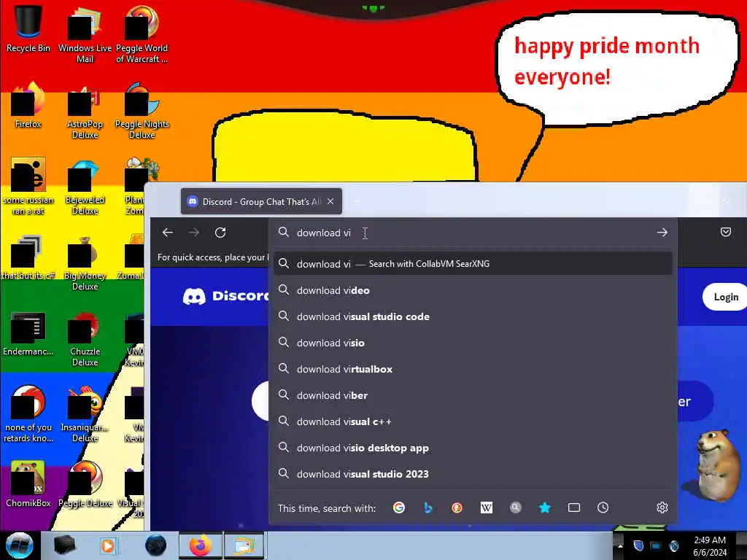Go back in Firefox
Image resolution: width=747 pixels, height=560 pixels.
click(x=168, y=233)
